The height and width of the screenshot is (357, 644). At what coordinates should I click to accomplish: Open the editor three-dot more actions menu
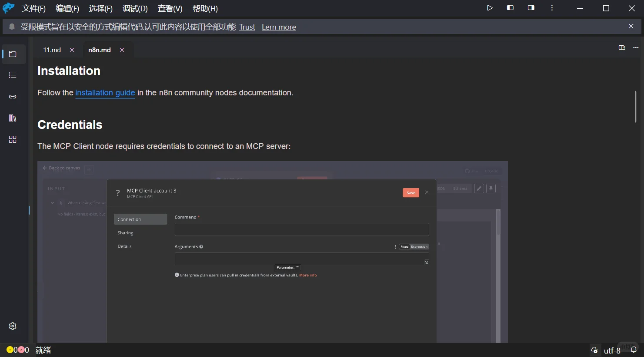coord(636,47)
